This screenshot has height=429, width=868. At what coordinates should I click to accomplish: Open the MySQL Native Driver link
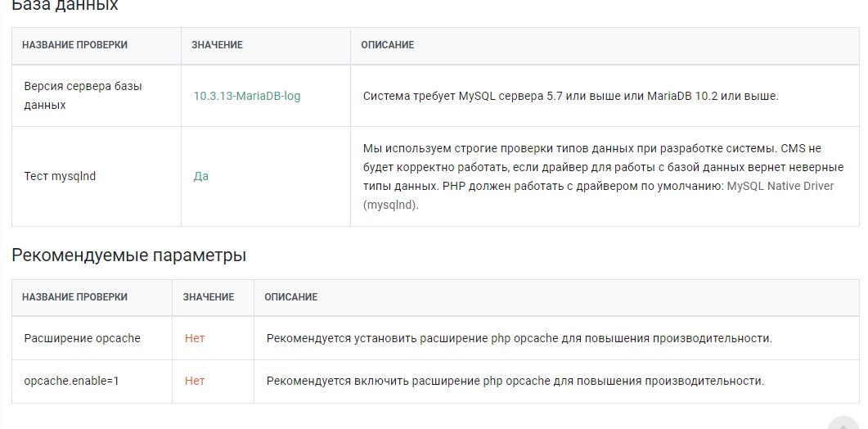coord(780,187)
